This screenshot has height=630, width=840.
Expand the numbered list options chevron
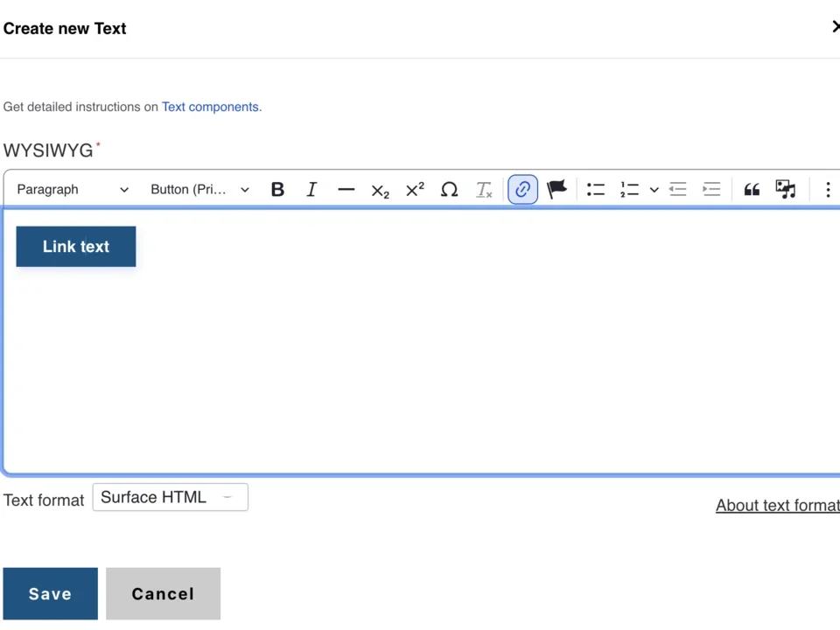pos(654,189)
